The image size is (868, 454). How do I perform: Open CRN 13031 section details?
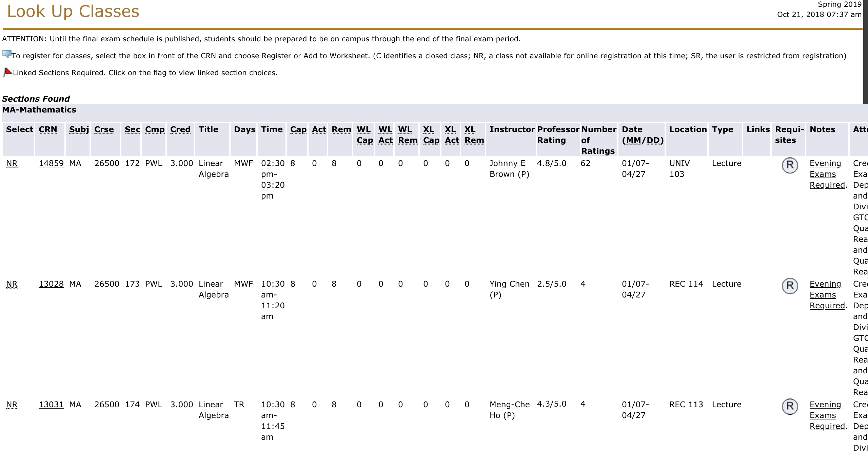point(51,405)
